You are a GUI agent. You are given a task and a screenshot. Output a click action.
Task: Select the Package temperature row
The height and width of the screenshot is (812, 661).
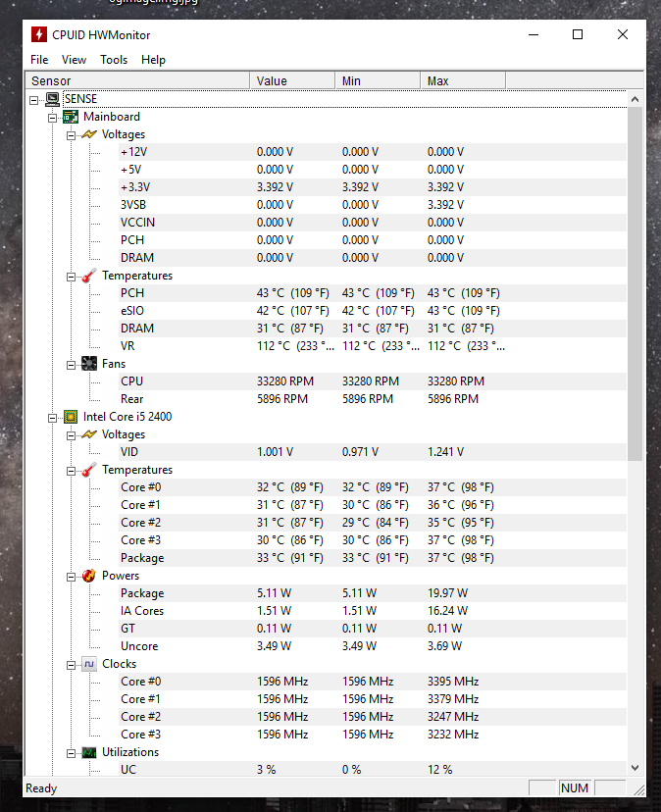click(372, 558)
